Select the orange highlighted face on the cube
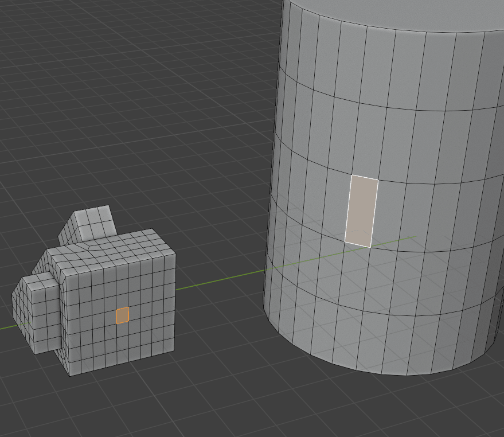Image resolution: width=504 pixels, height=437 pixels. (x=123, y=315)
